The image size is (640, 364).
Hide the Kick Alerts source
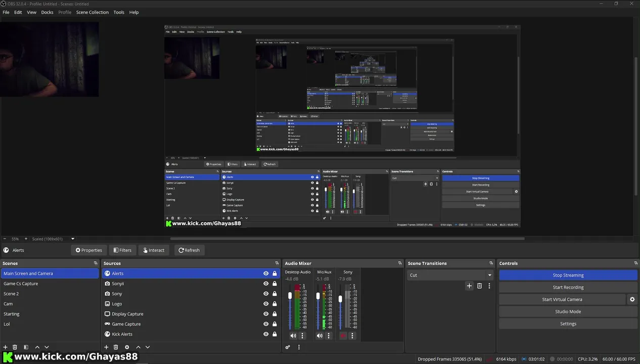pyautogui.click(x=266, y=334)
